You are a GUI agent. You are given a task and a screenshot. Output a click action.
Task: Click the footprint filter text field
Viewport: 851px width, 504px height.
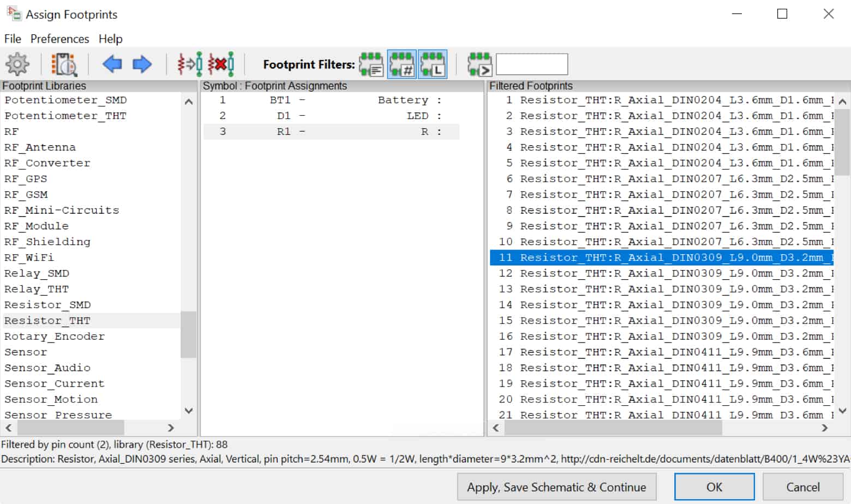pos(532,64)
